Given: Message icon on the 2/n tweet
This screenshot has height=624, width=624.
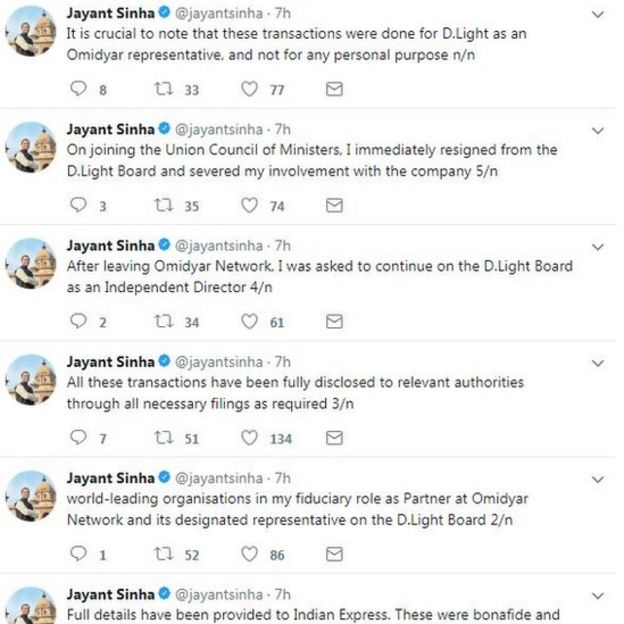Looking at the screenshot, I should coord(335,554).
